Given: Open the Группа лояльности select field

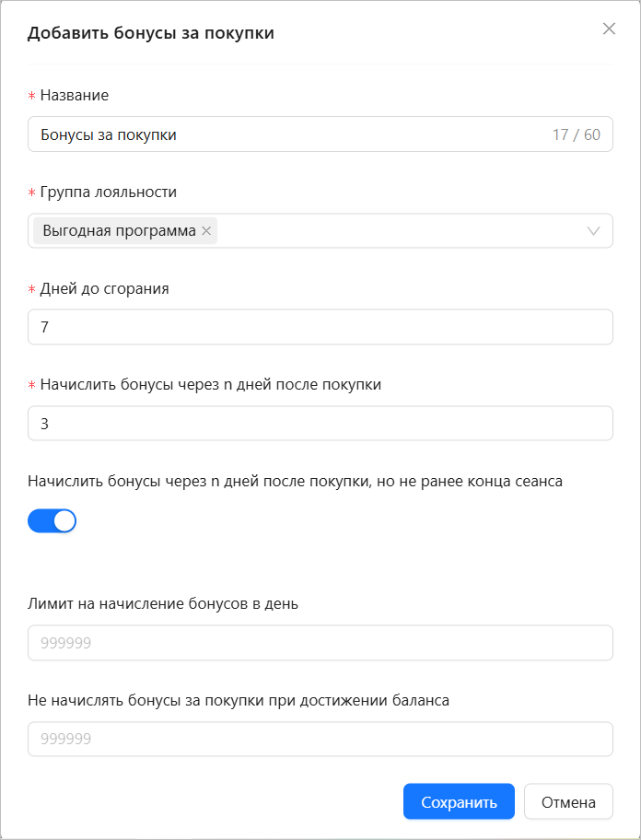Looking at the screenshot, I should (320, 231).
